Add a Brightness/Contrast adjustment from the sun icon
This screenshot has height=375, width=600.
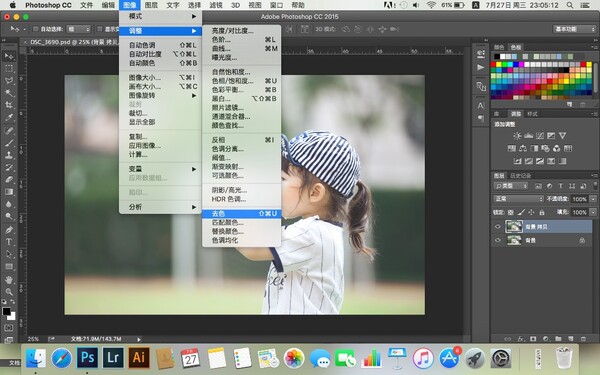click(517, 135)
